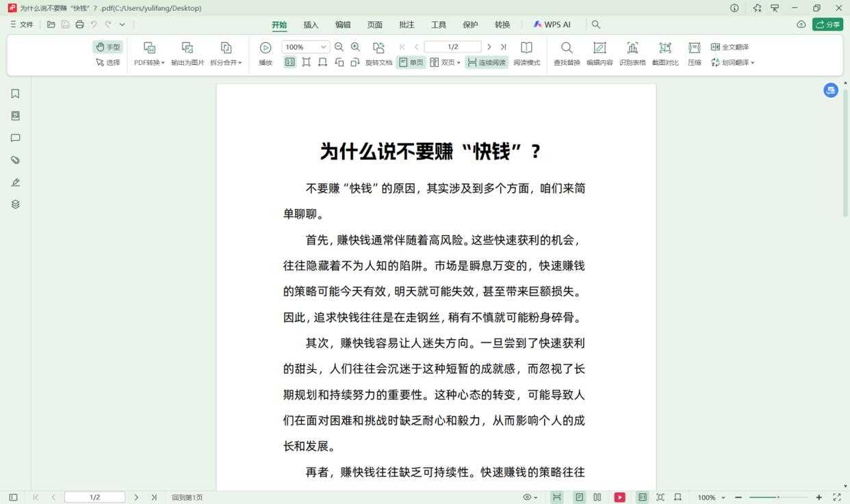Select the Hand tool (手型)
The height and width of the screenshot is (504, 850).
click(107, 47)
